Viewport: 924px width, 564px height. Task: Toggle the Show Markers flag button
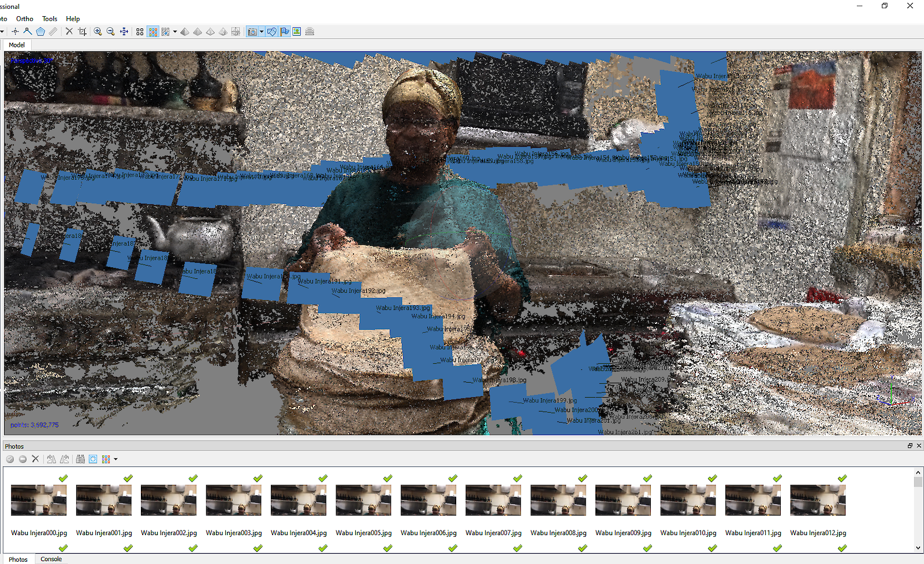click(285, 32)
